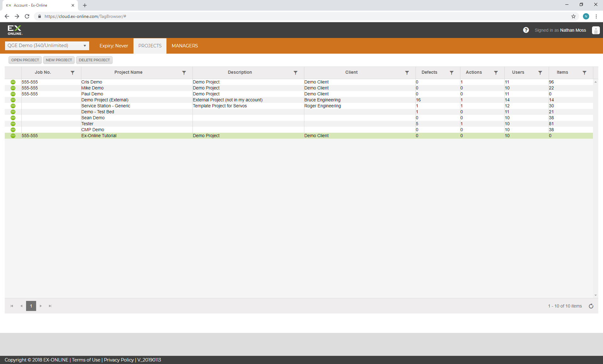
Task: Open the Users column filter dropdown
Action: point(540,72)
